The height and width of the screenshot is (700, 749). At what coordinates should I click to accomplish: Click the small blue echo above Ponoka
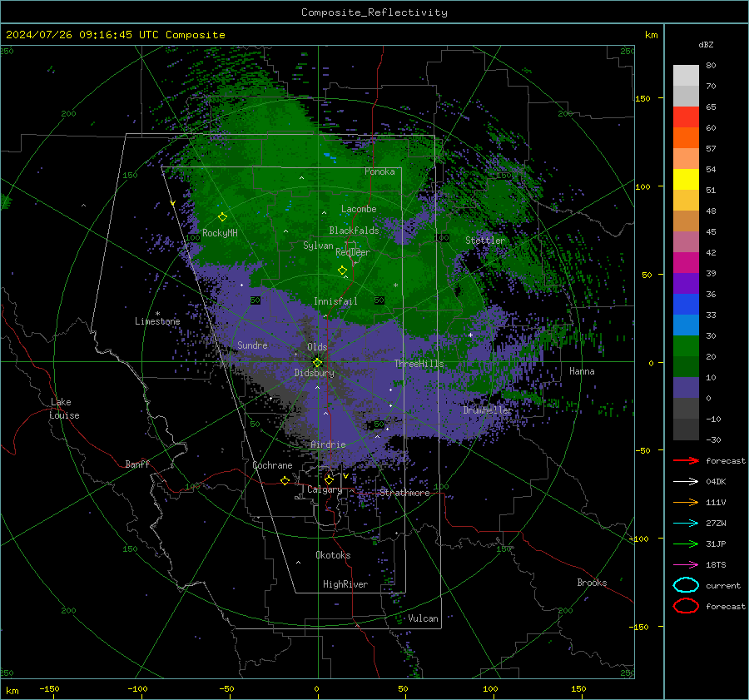click(x=330, y=156)
